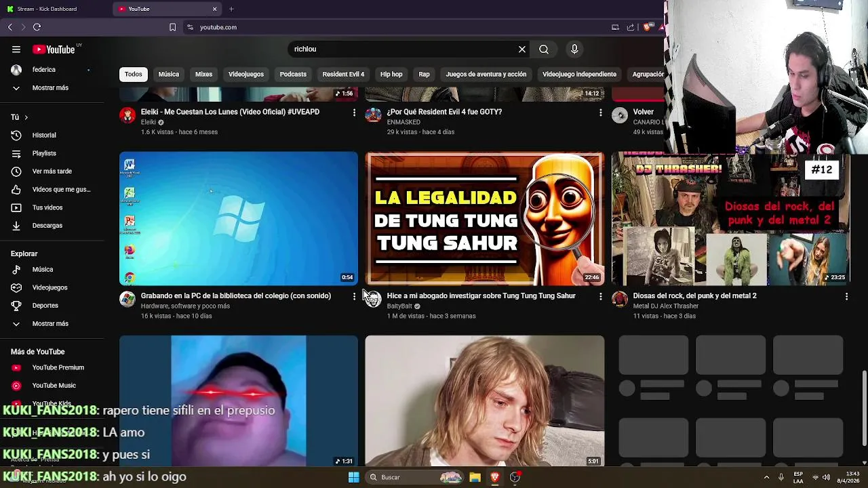Select the Todos filter chip
This screenshot has height=488, width=868.
[134, 74]
